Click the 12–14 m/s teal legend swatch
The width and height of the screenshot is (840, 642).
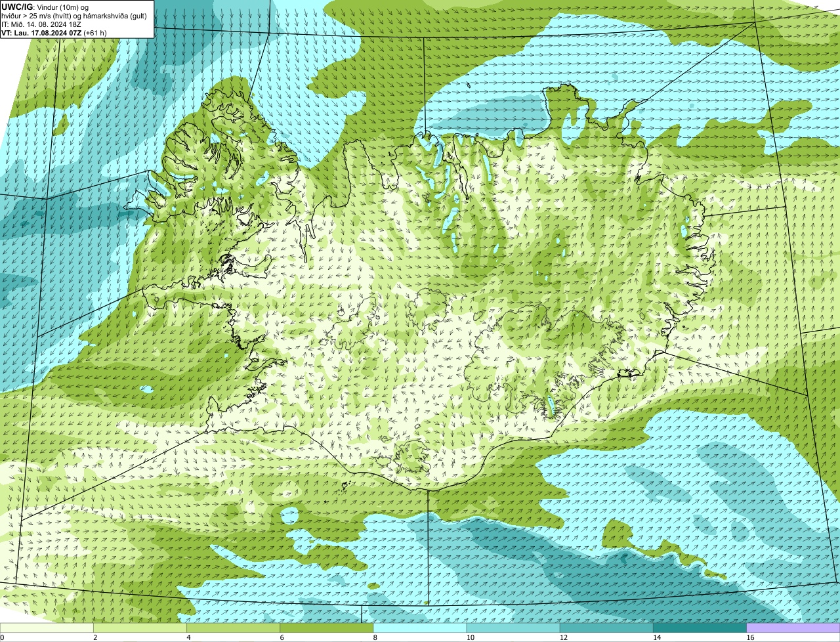click(x=606, y=628)
